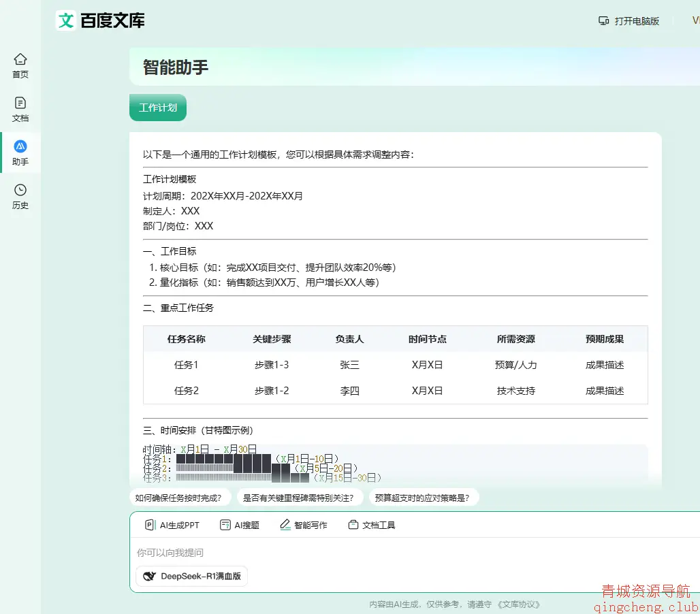700x614 pixels.
Task: Click the computer icon beside 打开电脑版
Action: coord(603,21)
